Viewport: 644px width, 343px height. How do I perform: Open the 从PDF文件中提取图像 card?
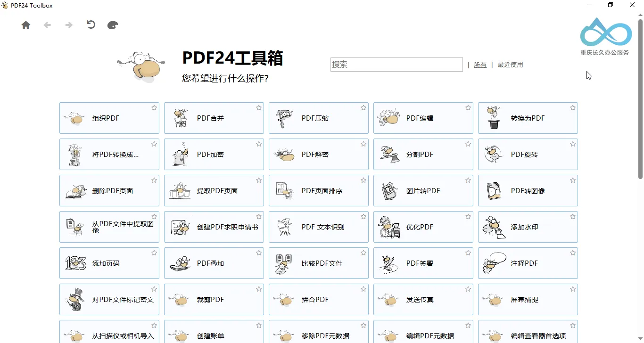click(109, 227)
